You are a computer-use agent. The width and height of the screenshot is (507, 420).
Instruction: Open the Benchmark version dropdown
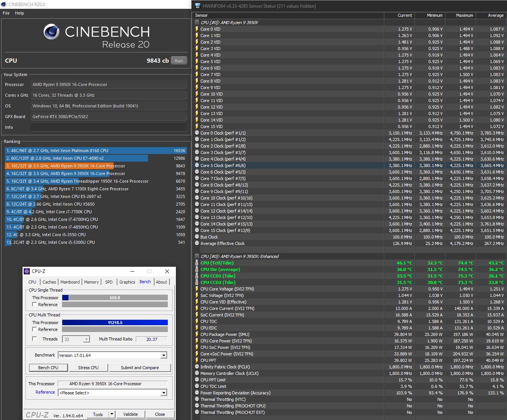[x=112, y=355]
